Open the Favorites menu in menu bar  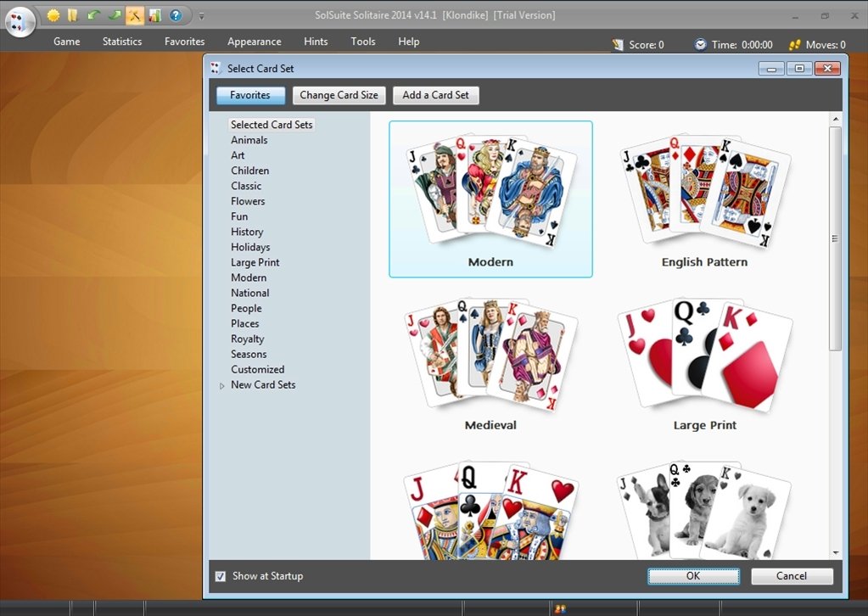pos(184,42)
